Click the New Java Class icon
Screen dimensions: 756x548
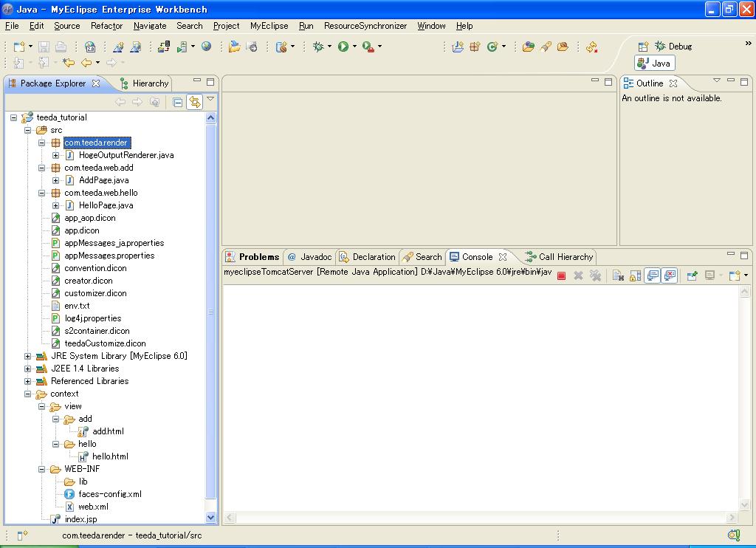pyautogui.click(x=492, y=47)
